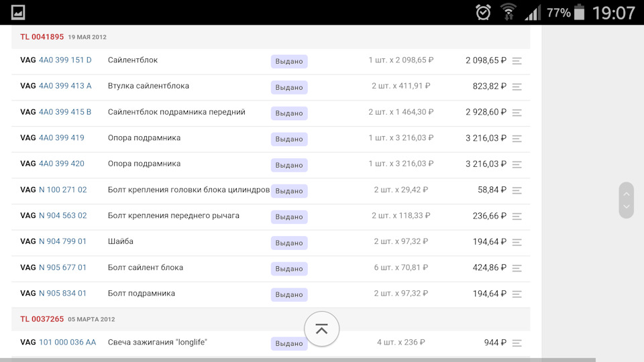Open row menu icon for Болт сайлент блока
The image size is (644, 362).
click(517, 268)
